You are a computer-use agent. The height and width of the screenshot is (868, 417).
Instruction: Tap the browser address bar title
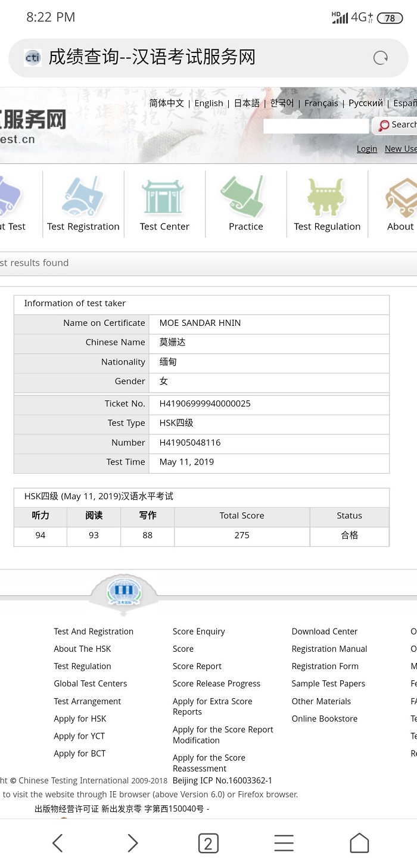152,57
